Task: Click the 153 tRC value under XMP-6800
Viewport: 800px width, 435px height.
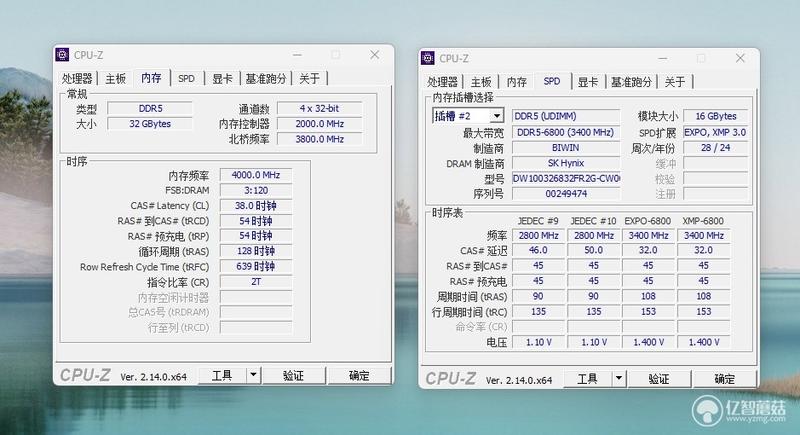Action: click(704, 311)
